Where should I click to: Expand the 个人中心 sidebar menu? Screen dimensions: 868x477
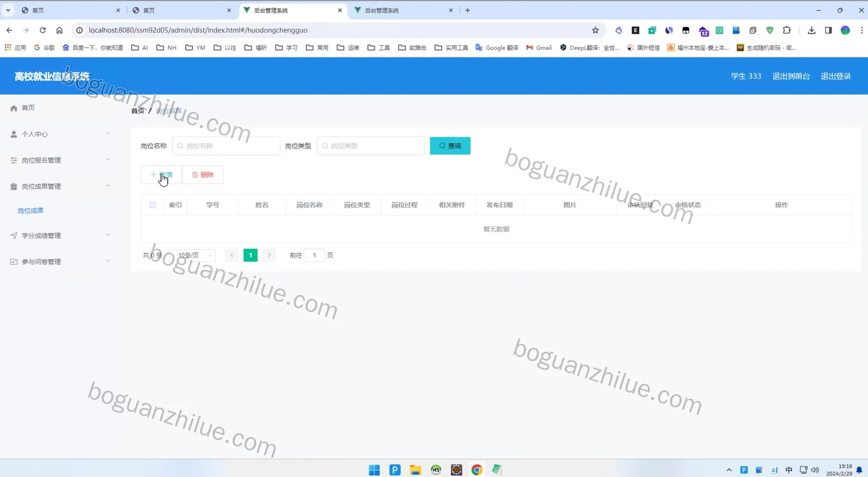[60, 134]
